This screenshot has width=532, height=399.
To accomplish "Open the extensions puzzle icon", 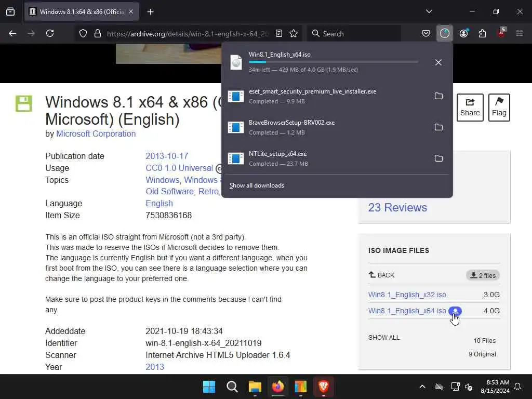I will (482, 33).
